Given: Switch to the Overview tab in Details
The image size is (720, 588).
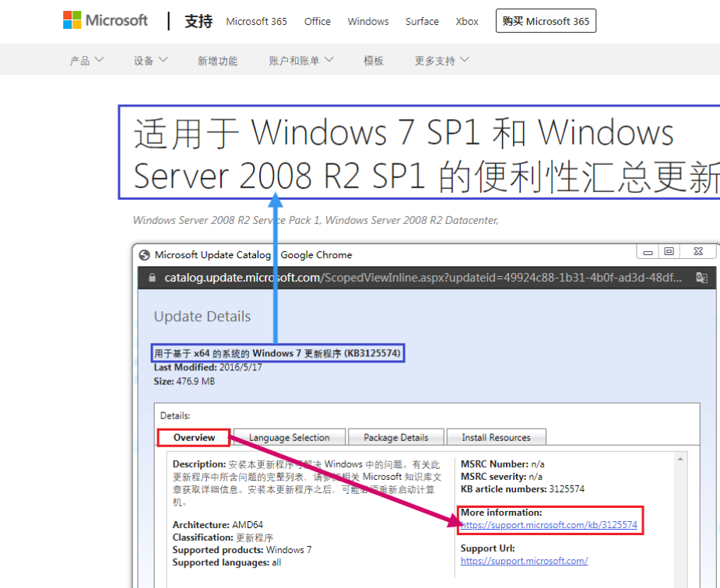Looking at the screenshot, I should pyautogui.click(x=193, y=437).
